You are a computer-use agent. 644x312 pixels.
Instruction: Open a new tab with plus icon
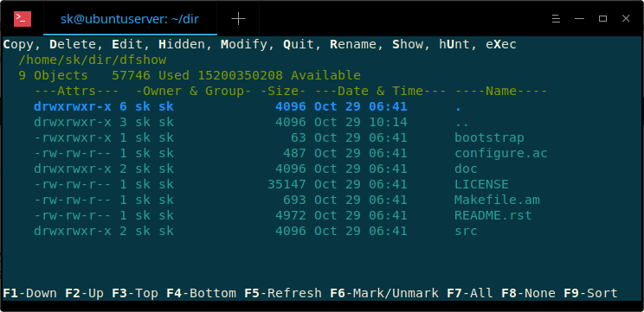pyautogui.click(x=238, y=19)
